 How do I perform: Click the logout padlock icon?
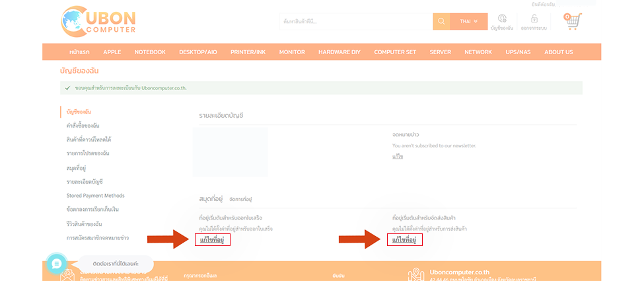coord(534,20)
